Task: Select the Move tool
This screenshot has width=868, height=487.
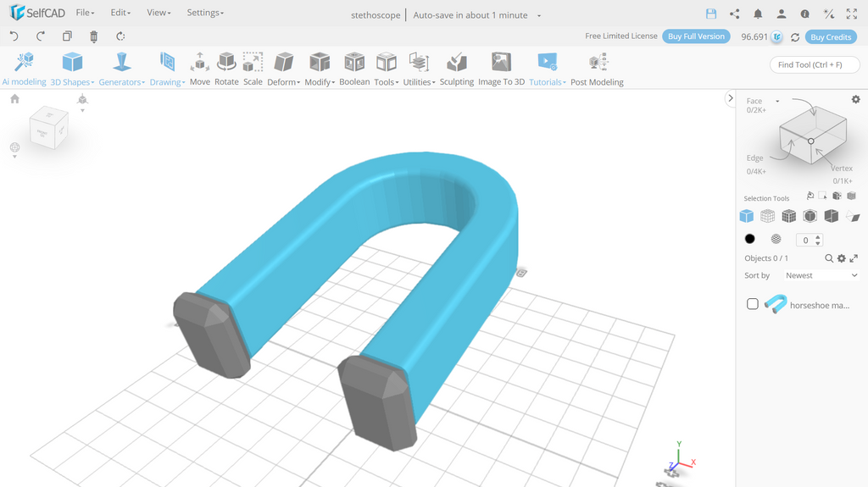Action: (x=200, y=69)
